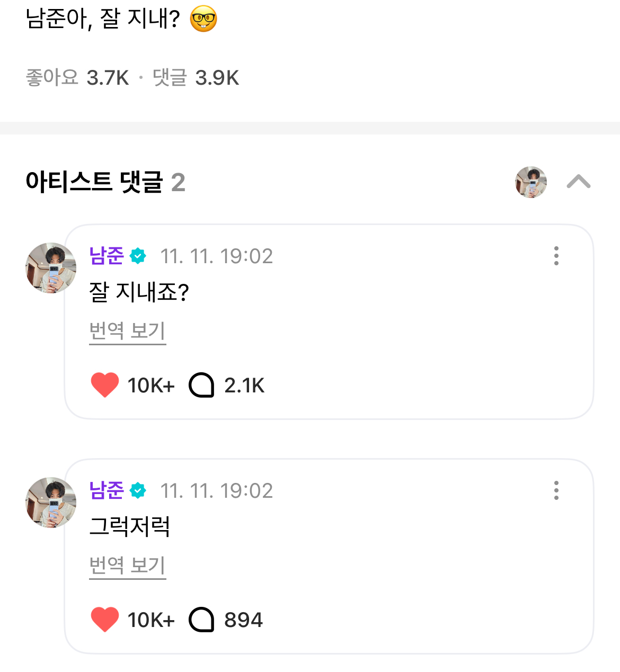Open more options for '잘 지내죠?' comment
Viewport: 620px width, 672px height.
tap(556, 256)
